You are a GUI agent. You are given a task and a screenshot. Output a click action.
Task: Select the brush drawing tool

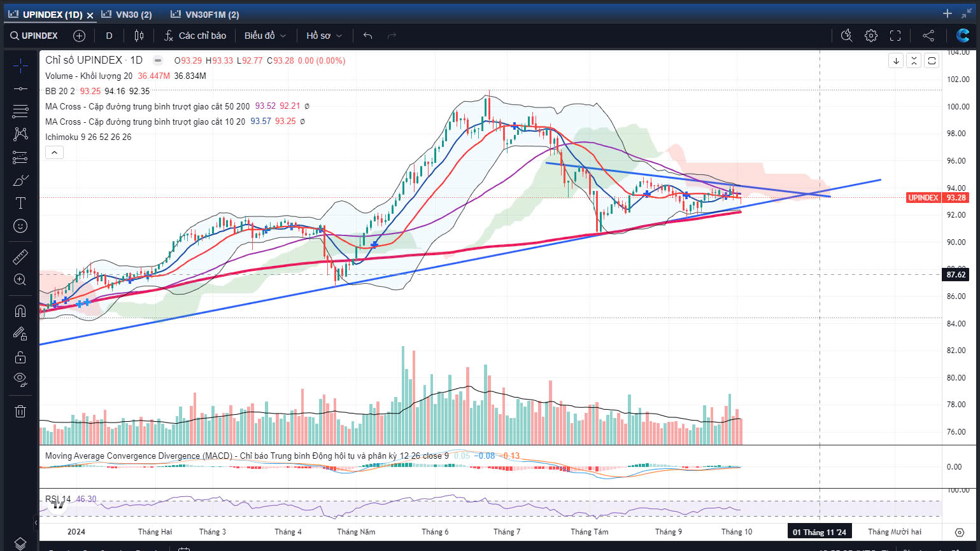[20, 180]
